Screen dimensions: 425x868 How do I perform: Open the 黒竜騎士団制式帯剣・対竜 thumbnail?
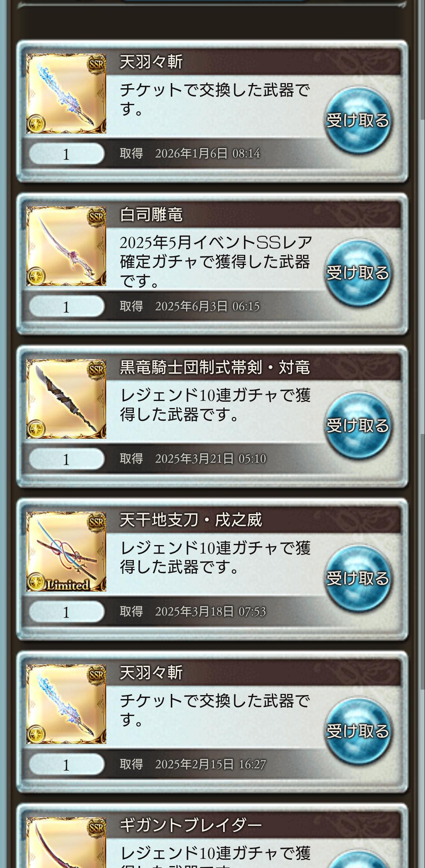pyautogui.click(x=66, y=399)
